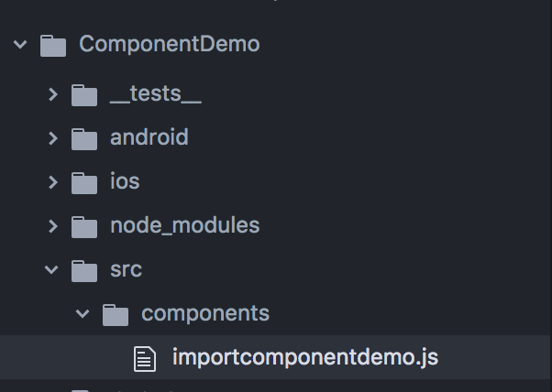The image size is (552, 392).
Task: Select the node_modules folder name
Action: [185, 225]
